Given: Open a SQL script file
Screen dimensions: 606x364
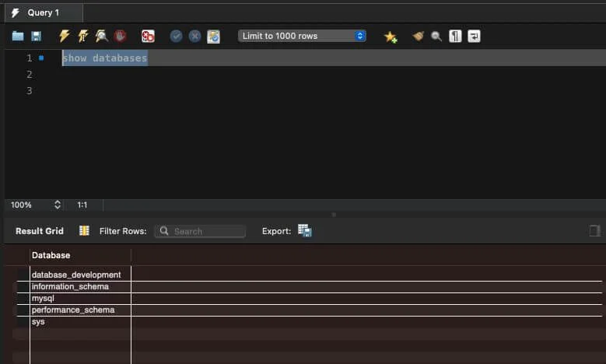Looking at the screenshot, I should tap(18, 37).
